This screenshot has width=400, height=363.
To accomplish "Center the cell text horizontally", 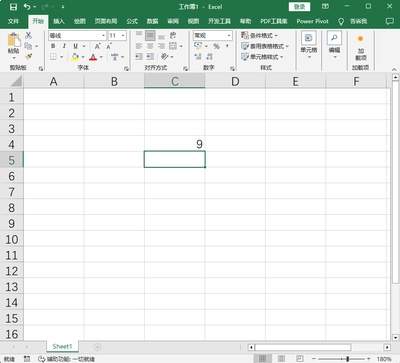I will pos(150,46).
